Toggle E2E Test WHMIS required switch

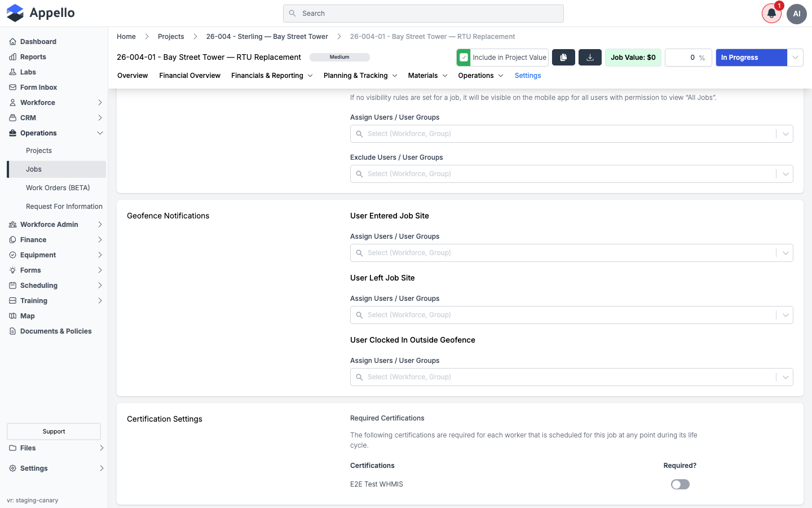[x=680, y=484]
